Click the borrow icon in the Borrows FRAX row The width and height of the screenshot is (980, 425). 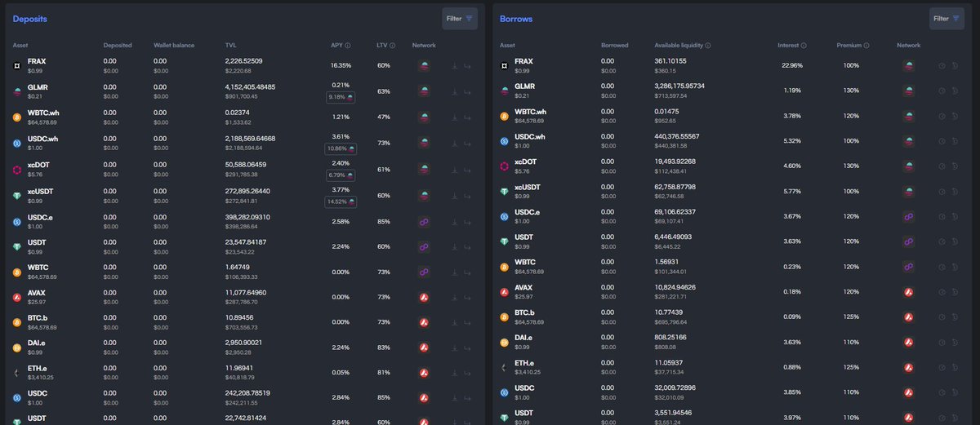click(x=942, y=66)
